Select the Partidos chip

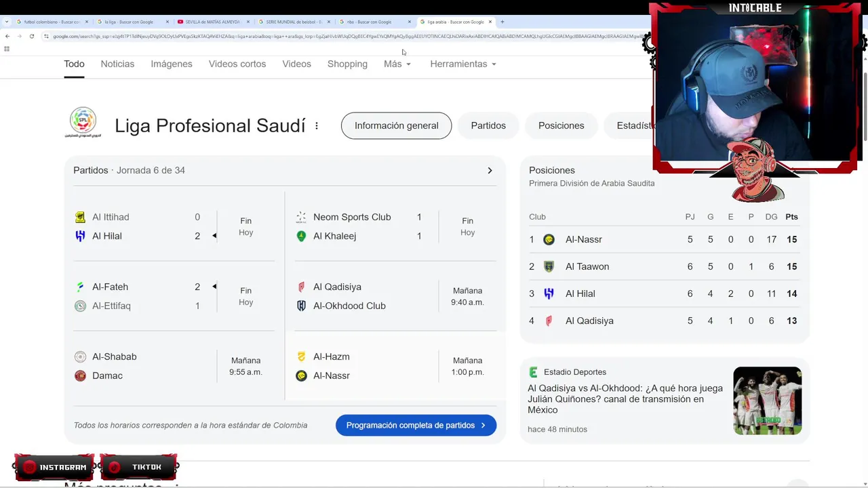coord(488,125)
